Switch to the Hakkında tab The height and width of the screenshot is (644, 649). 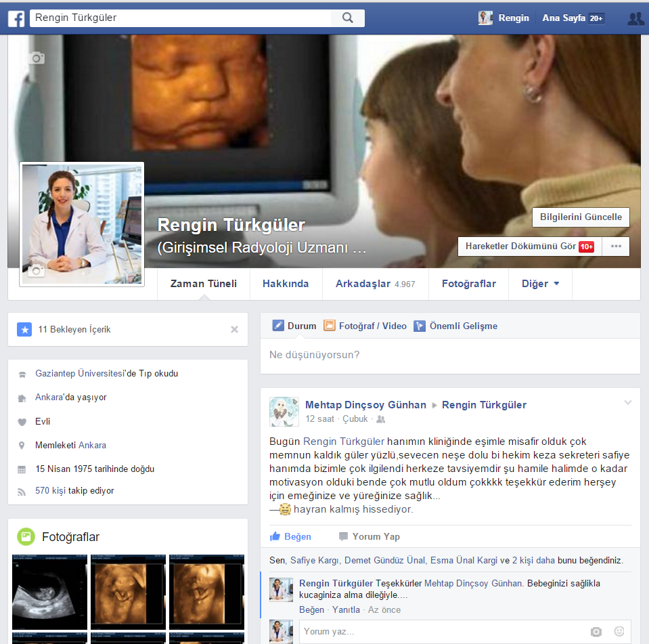click(x=286, y=284)
